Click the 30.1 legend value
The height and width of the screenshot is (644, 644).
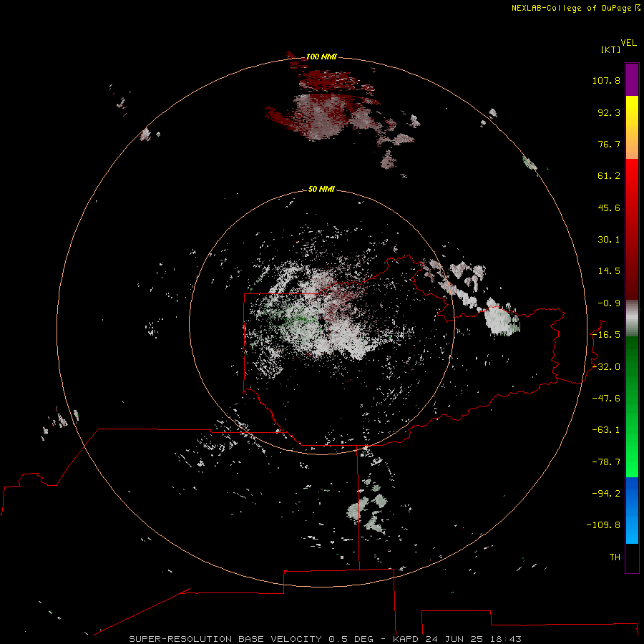[x=609, y=240]
